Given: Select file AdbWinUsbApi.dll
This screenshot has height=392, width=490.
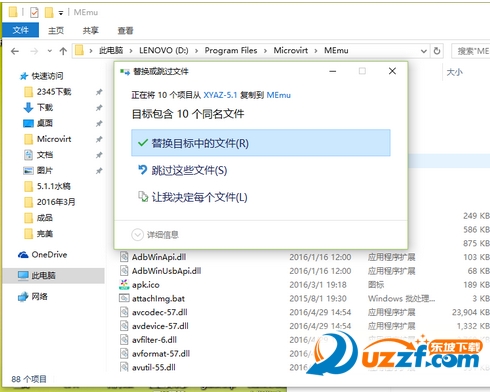Looking at the screenshot, I should click(166, 271).
